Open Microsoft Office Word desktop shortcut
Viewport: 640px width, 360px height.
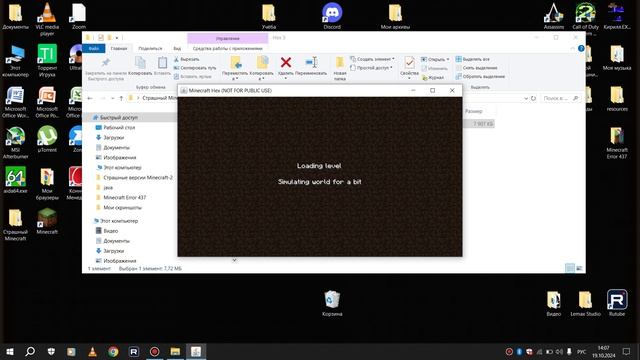click(16, 96)
